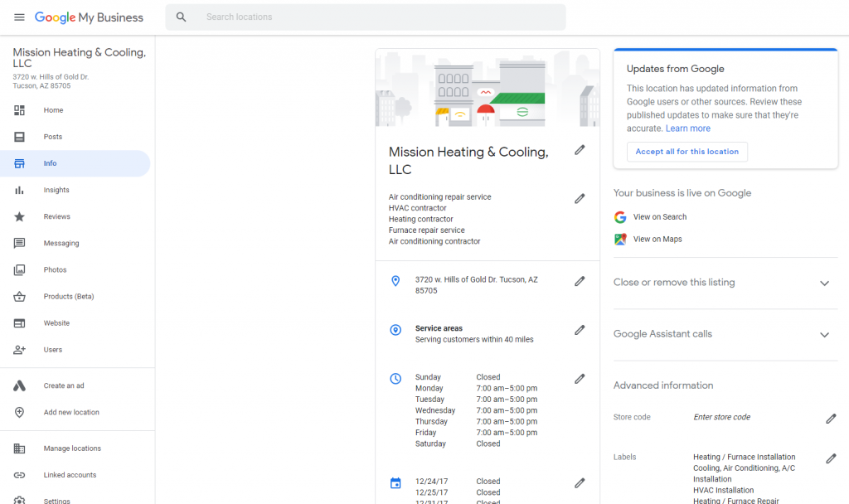
Task: Open the hamburger main menu
Action: (19, 17)
